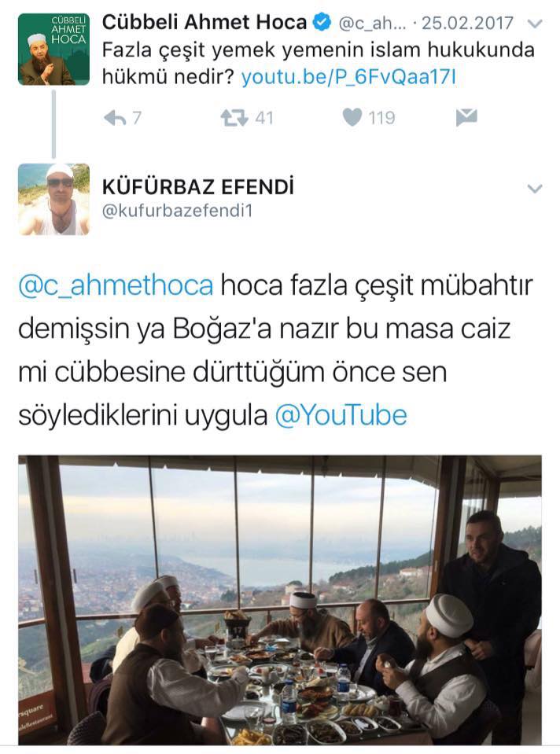560x754 pixels.
Task: Click the 25.02.2017 tweet date
Action: click(x=468, y=23)
